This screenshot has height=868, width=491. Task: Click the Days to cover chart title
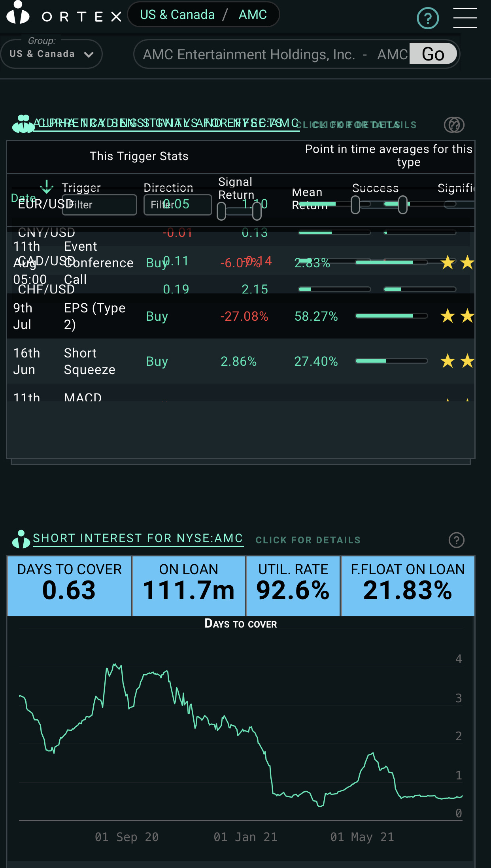click(241, 624)
